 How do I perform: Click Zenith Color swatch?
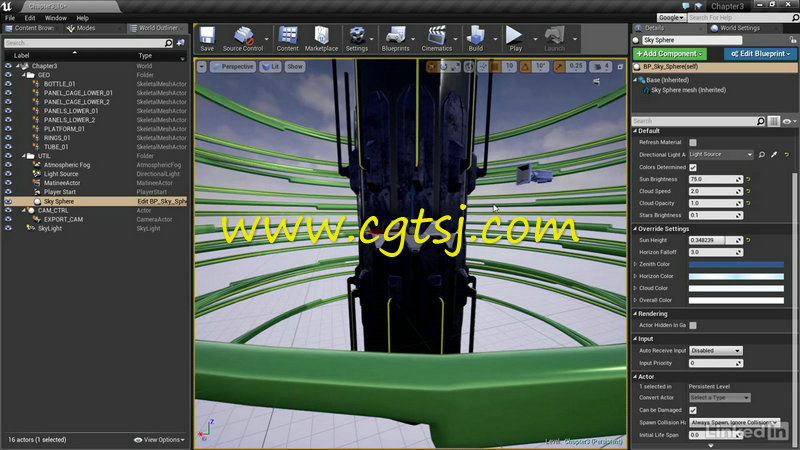[x=736, y=264]
